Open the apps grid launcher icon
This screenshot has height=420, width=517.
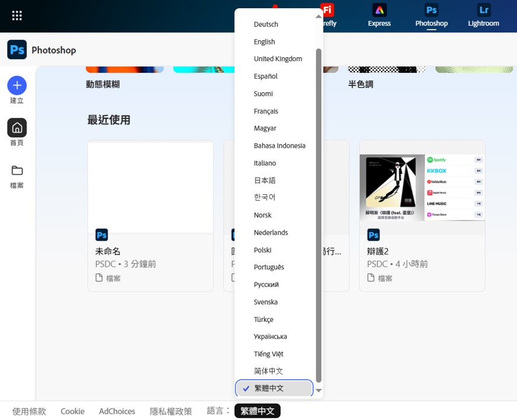[17, 16]
